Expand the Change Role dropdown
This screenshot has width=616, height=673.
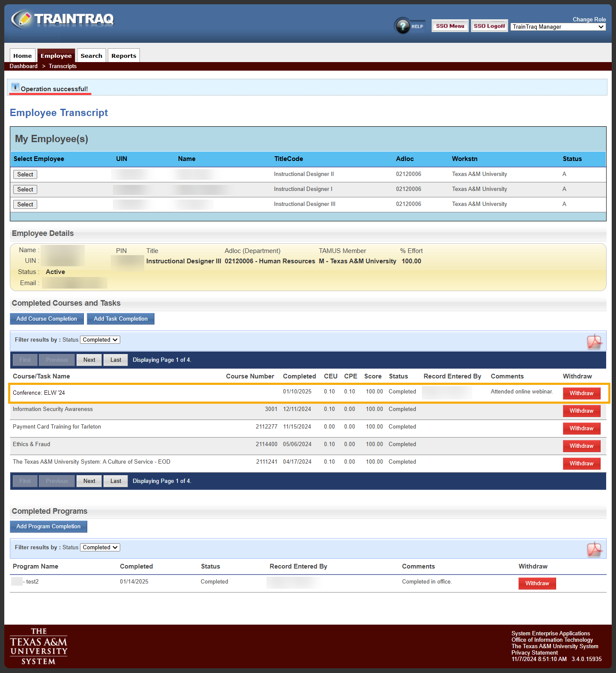558,27
